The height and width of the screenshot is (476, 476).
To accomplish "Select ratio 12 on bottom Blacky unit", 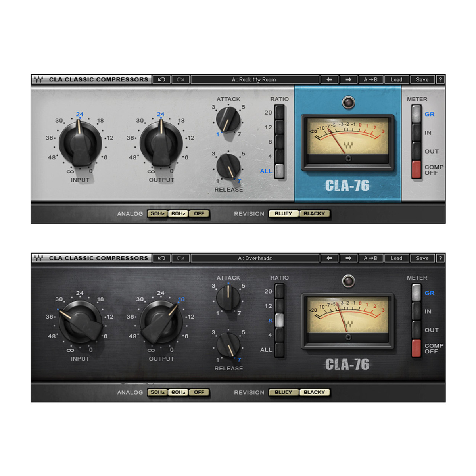I will click(280, 306).
